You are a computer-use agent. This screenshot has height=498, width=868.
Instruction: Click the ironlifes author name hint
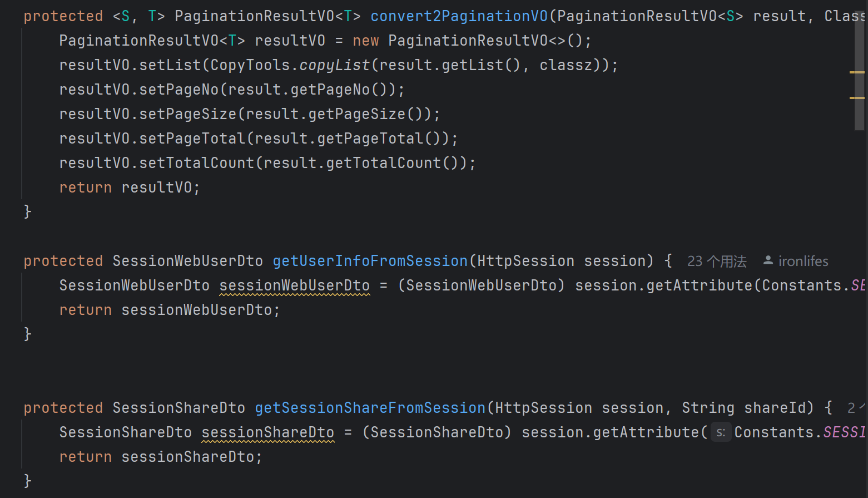[803, 261]
